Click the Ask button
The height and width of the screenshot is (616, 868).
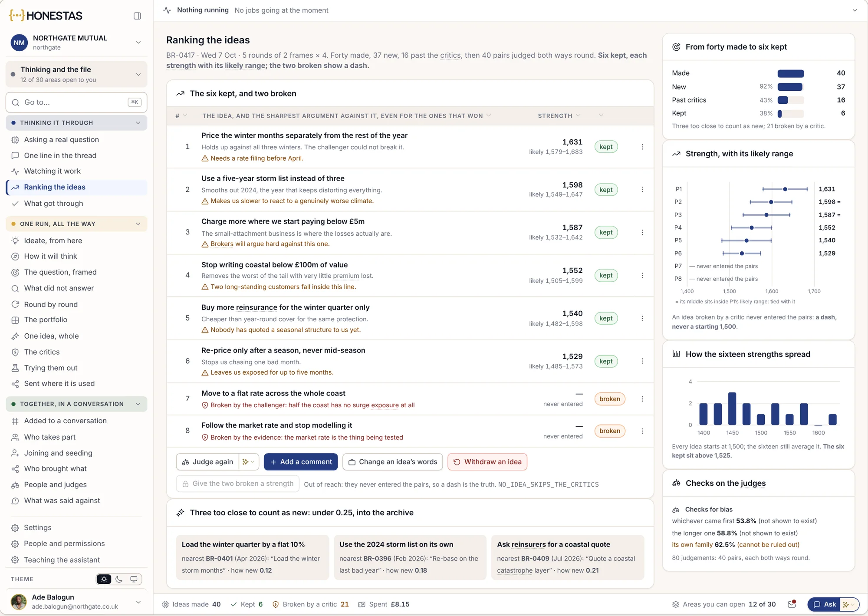pyautogui.click(x=825, y=604)
